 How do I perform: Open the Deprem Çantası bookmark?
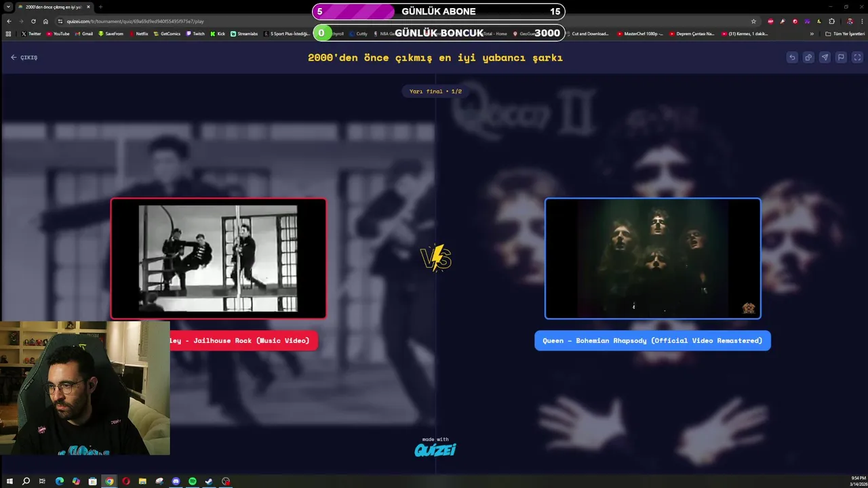[x=692, y=33]
